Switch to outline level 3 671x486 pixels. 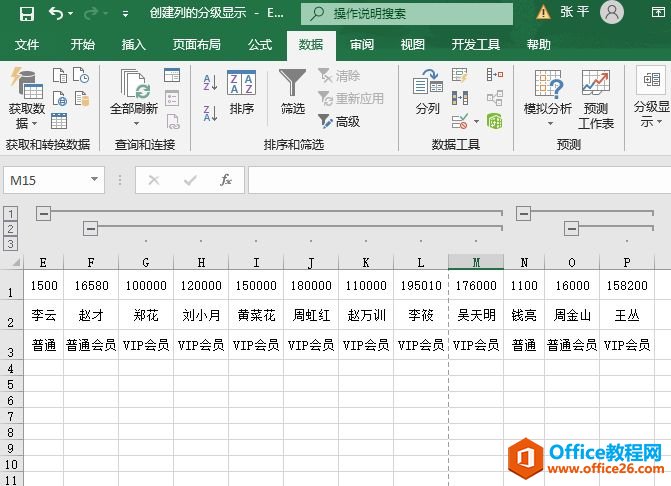coord(10,243)
